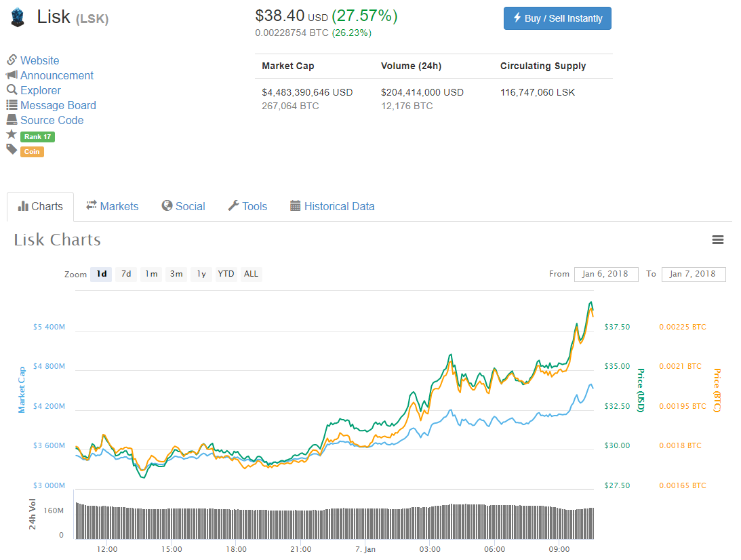Click the 12,176 BTC volume value

tap(407, 106)
